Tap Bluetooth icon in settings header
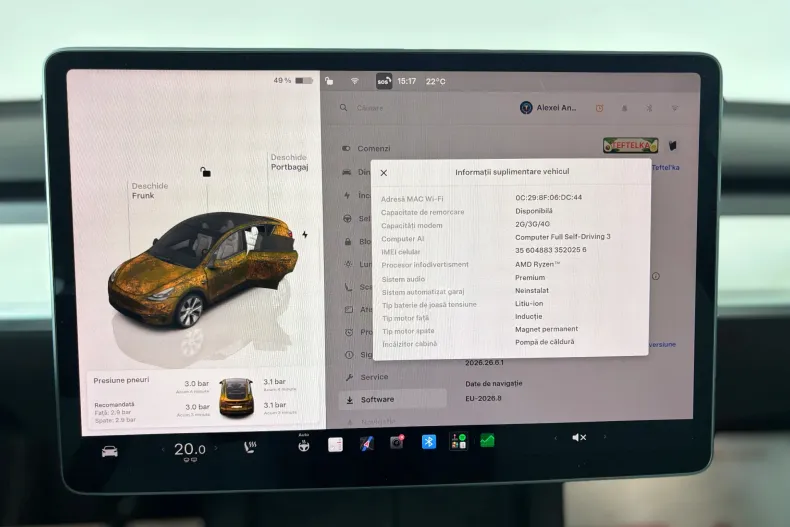This screenshot has width=790, height=527. click(649, 108)
